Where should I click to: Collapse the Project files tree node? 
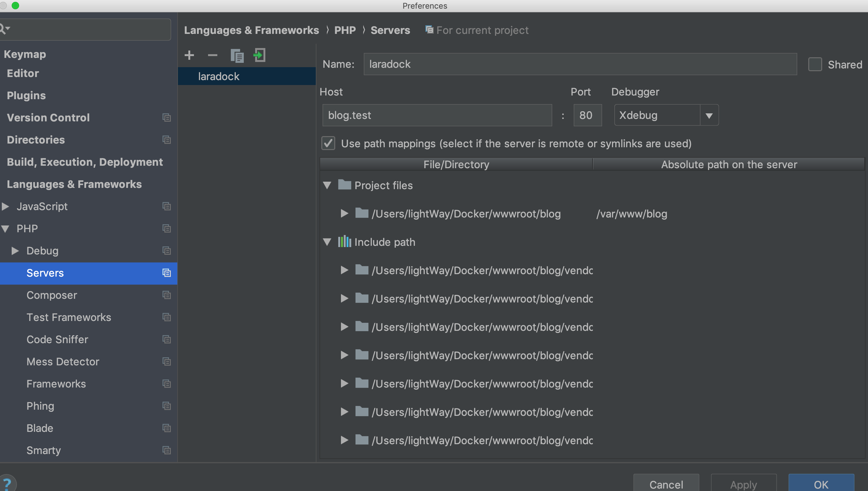pos(327,185)
